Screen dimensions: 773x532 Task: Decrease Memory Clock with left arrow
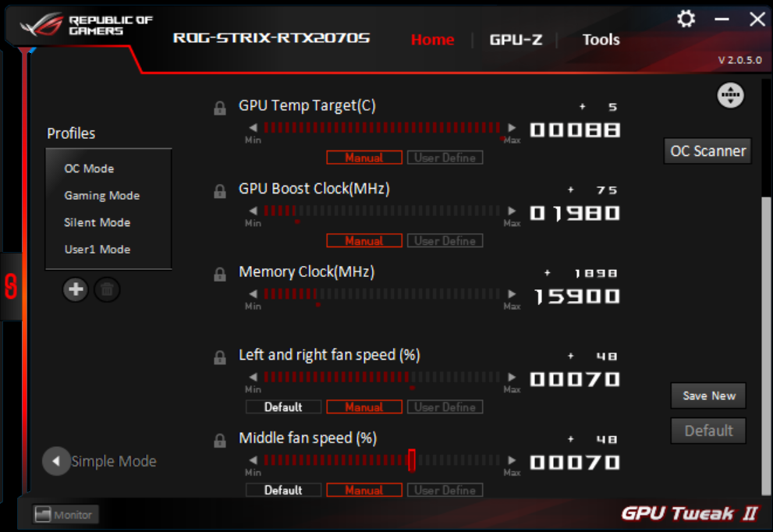coord(253,294)
